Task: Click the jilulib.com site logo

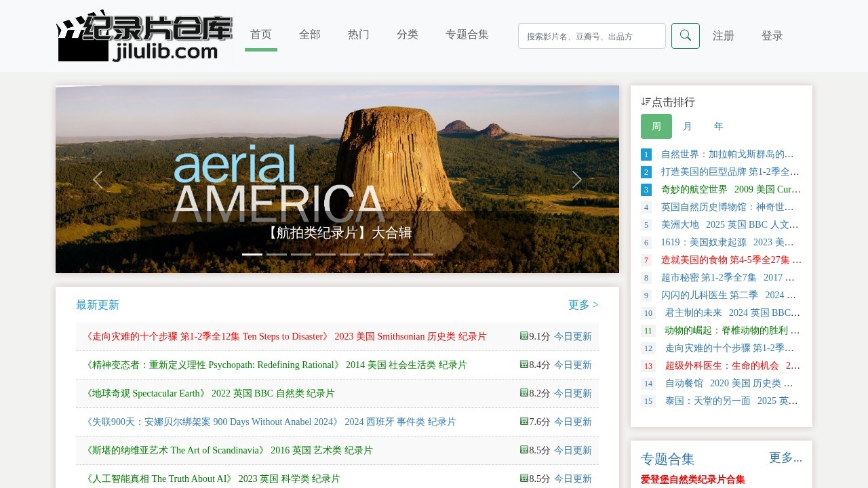Action: tap(145, 37)
